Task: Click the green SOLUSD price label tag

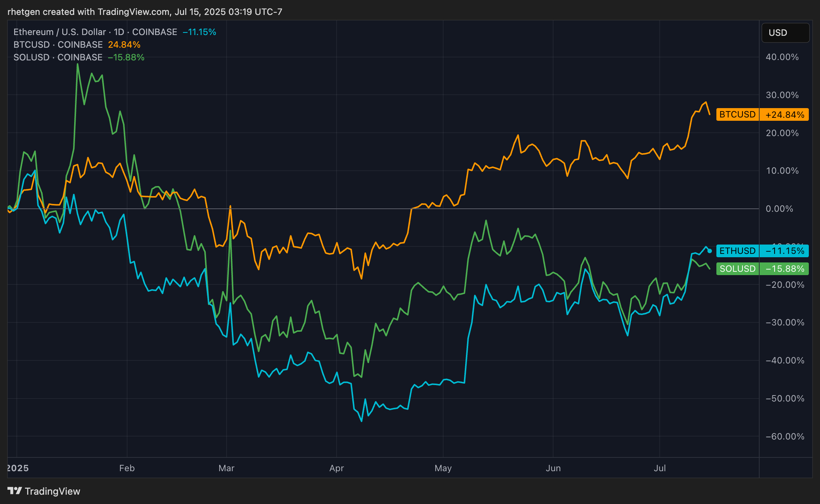Action: point(737,269)
